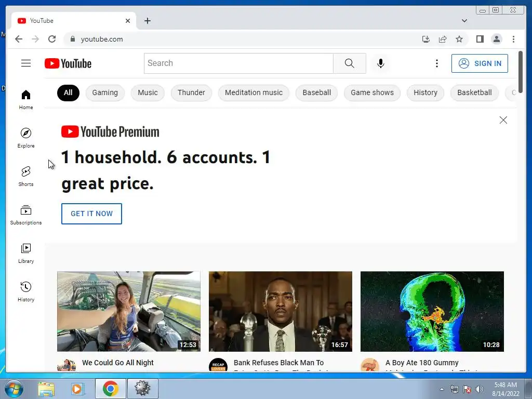Viewport: 532px width, 399px height.
Task: Select the Music filter chip
Action: (148, 92)
